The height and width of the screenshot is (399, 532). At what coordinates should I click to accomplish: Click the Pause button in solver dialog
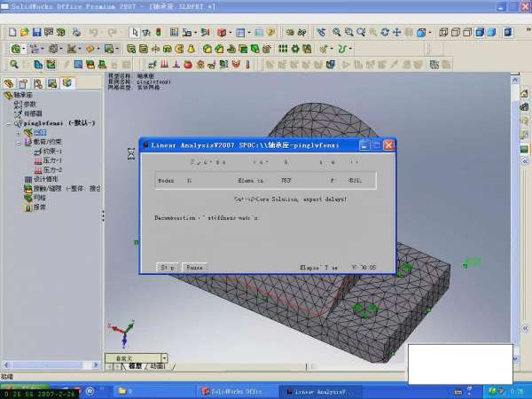(195, 268)
